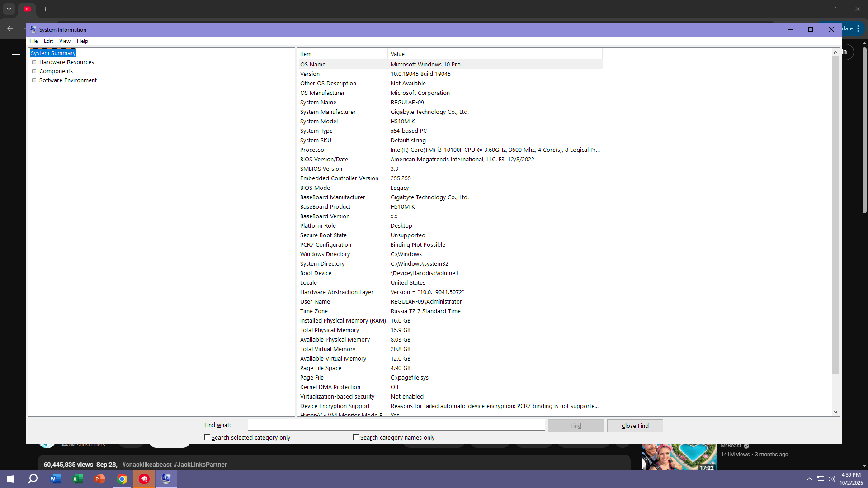
Task: Check Search category names only
Action: 356,437
